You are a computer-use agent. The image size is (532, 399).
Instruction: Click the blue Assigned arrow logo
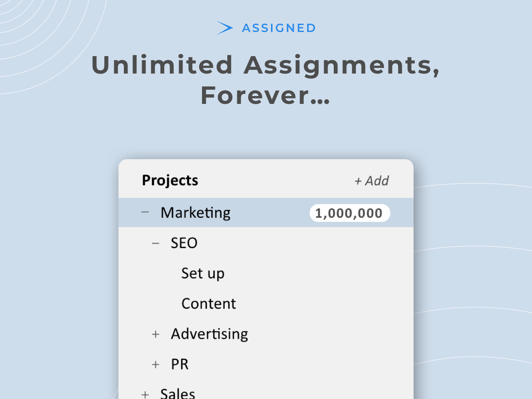coord(225,28)
